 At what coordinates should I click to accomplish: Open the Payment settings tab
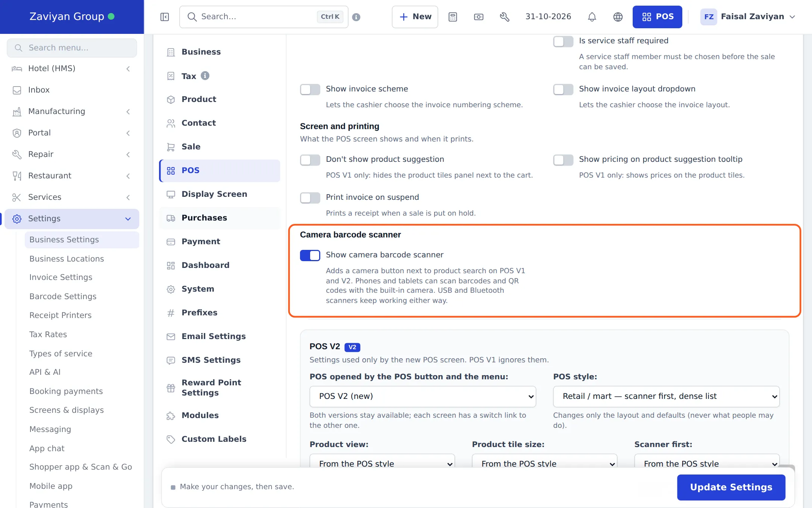point(220,242)
